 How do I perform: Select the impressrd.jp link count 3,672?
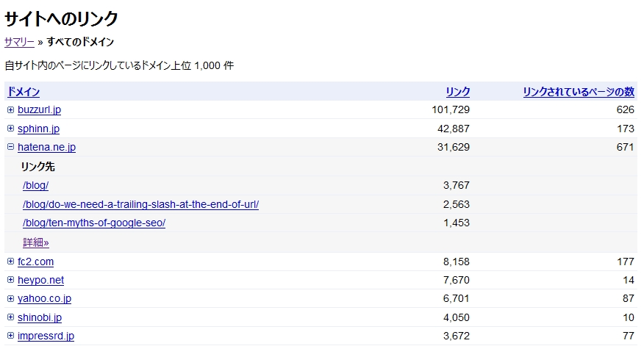457,336
